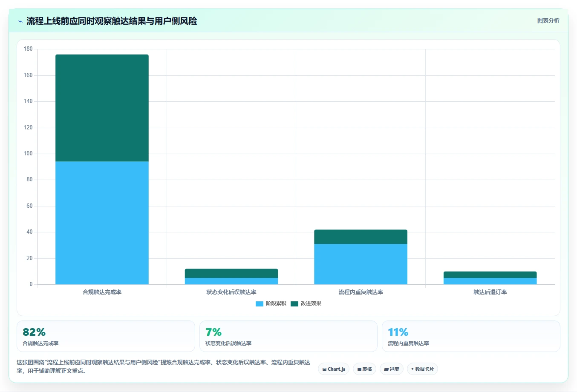Click the 触达后退订率 stacked bar
The width and height of the screenshot is (577, 392).
pos(490,278)
